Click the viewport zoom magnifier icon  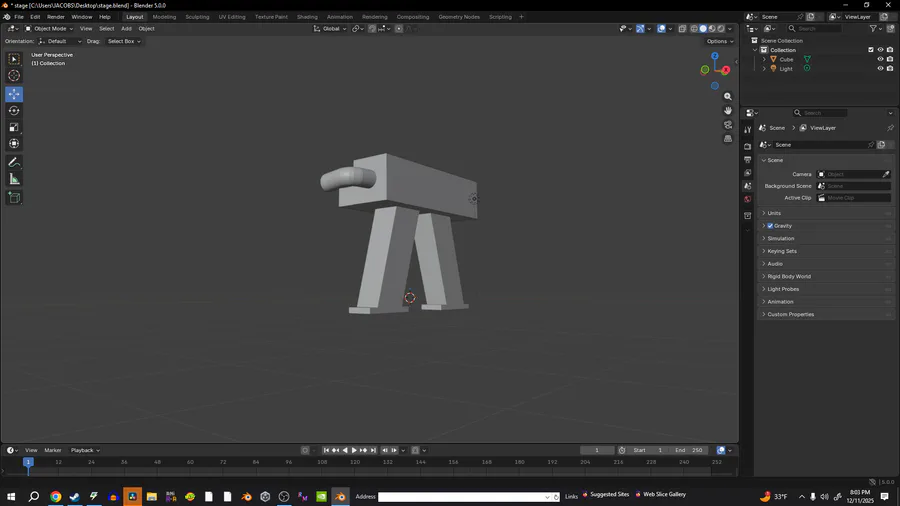click(727, 96)
